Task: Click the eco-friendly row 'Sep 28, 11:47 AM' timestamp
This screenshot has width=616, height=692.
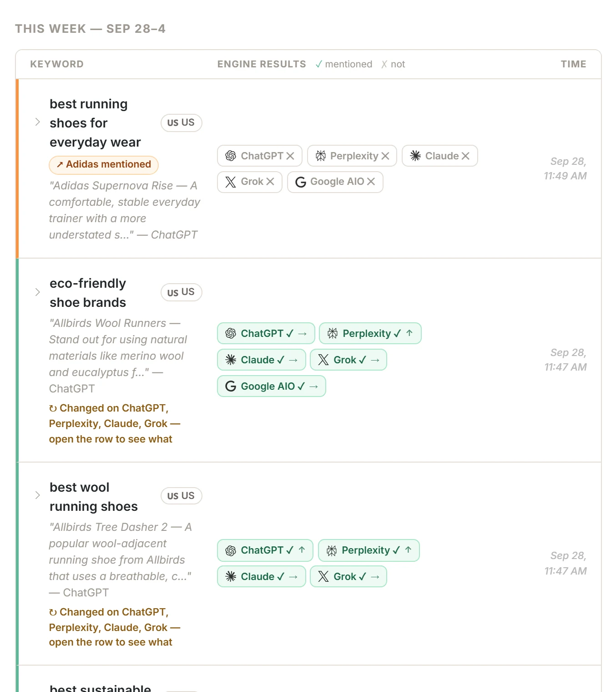Action: 565,360
